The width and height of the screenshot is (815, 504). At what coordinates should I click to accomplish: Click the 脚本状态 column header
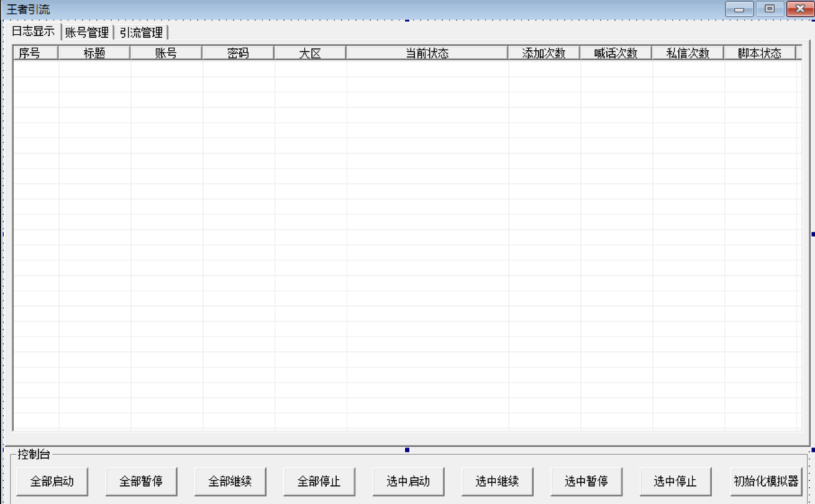pyautogui.click(x=758, y=53)
